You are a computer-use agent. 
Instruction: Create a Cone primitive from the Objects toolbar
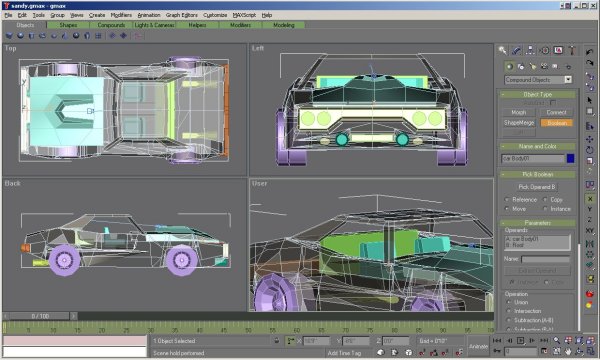coord(65,36)
